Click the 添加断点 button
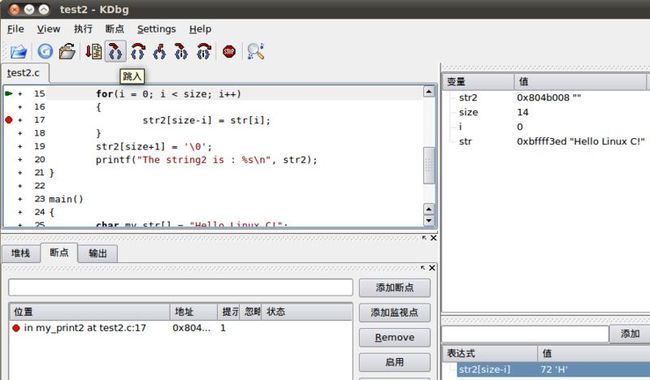 pyautogui.click(x=395, y=288)
